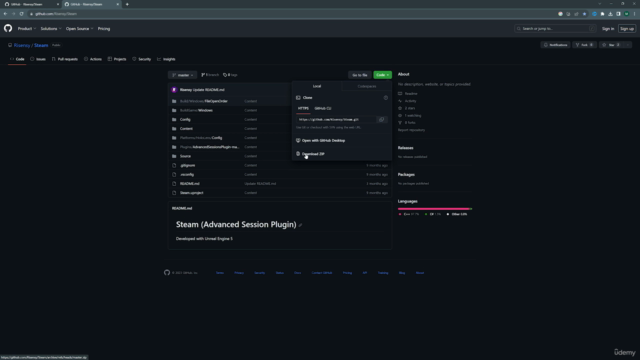Click the branch count link
Image resolution: width=640 pixels, height=360 pixels.
(x=210, y=75)
